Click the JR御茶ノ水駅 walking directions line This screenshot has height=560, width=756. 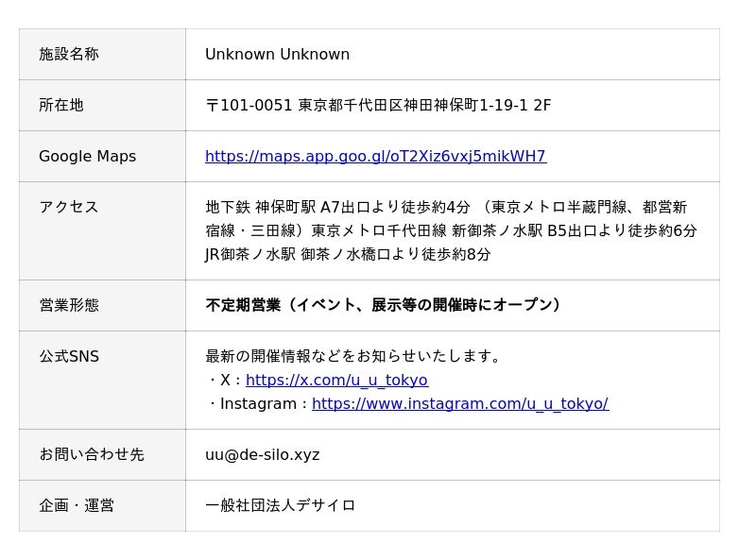point(348,255)
